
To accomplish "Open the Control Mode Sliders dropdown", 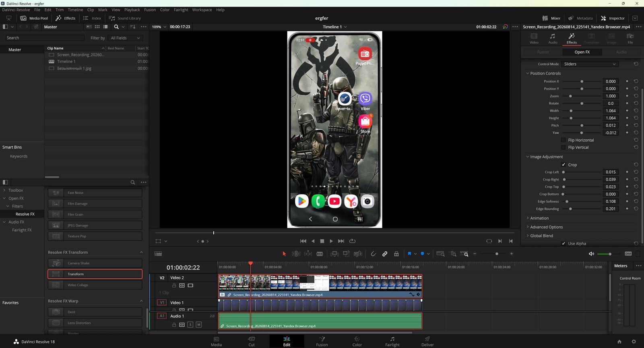I will point(590,64).
